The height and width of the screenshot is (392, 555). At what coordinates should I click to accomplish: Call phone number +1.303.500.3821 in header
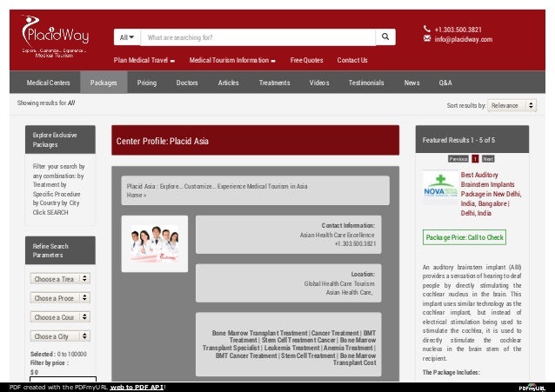point(458,30)
